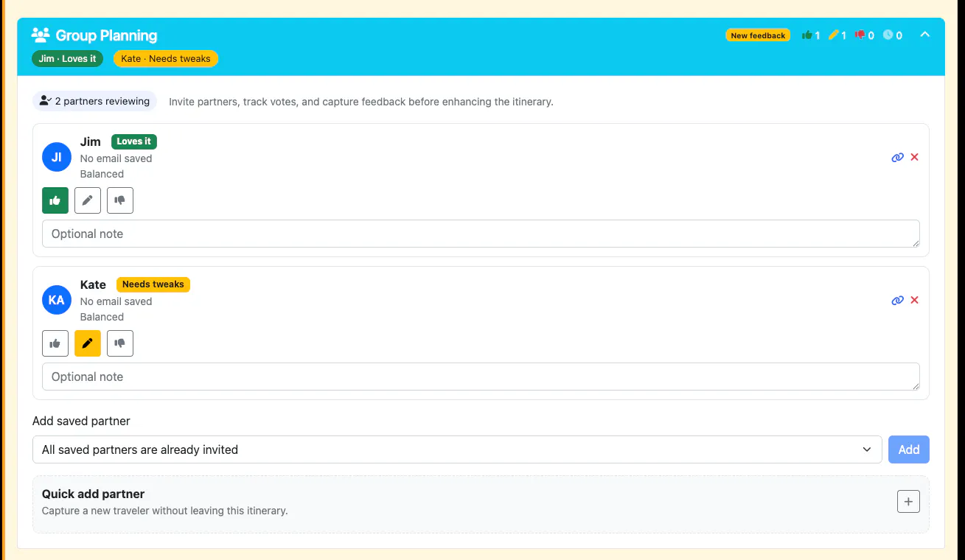Screen dimensions: 965x560
Task: Click Kate's KA avatar
Action: click(x=57, y=300)
